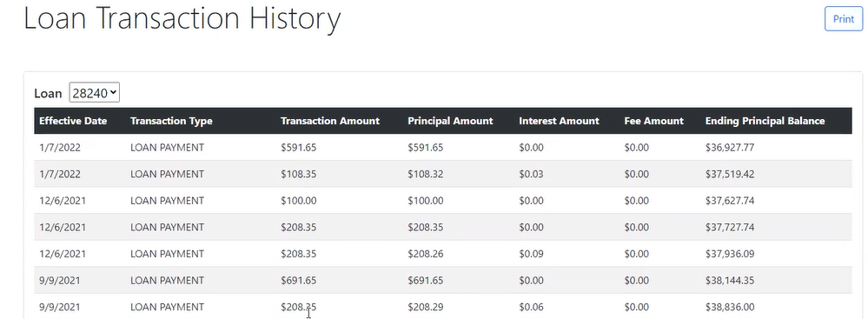This screenshot has height=319, width=868.
Task: Click the Fee Amount column header
Action: [x=653, y=121]
